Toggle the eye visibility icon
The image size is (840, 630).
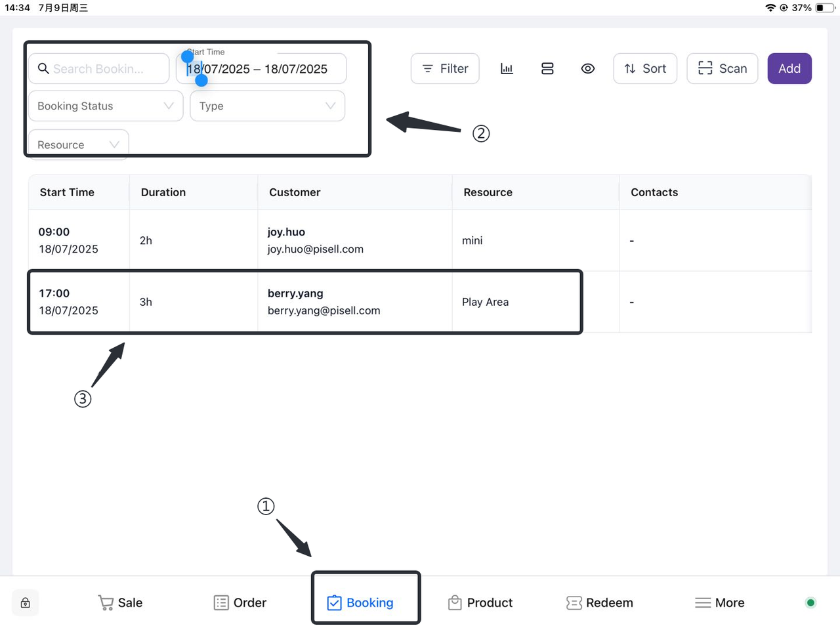pyautogui.click(x=588, y=69)
